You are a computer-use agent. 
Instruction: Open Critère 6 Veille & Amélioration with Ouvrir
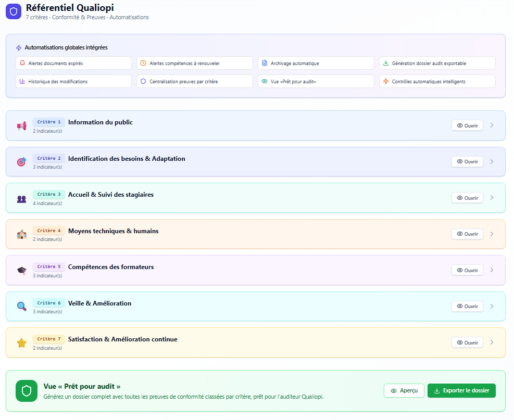[x=467, y=307]
